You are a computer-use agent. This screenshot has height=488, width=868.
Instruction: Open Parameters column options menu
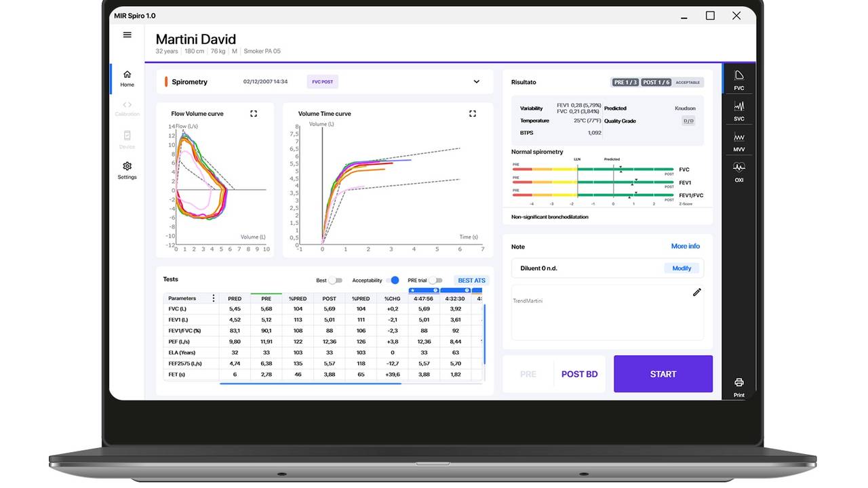[x=214, y=298]
